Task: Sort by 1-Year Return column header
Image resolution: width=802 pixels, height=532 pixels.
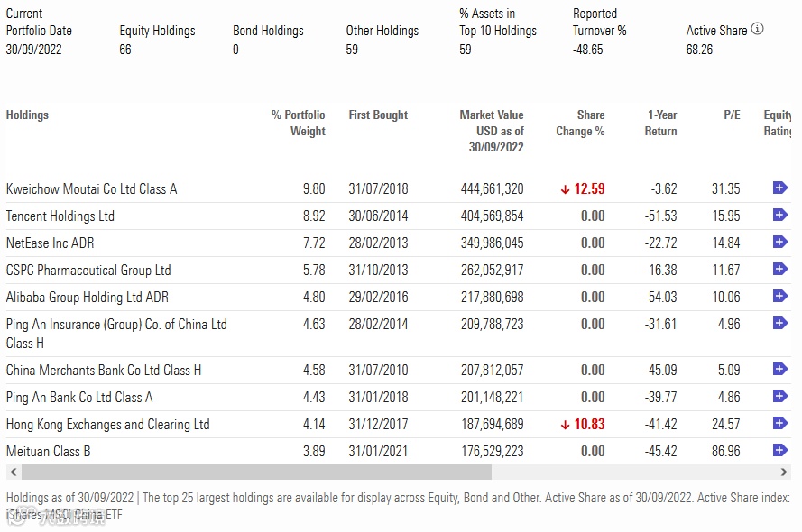Action: click(661, 123)
